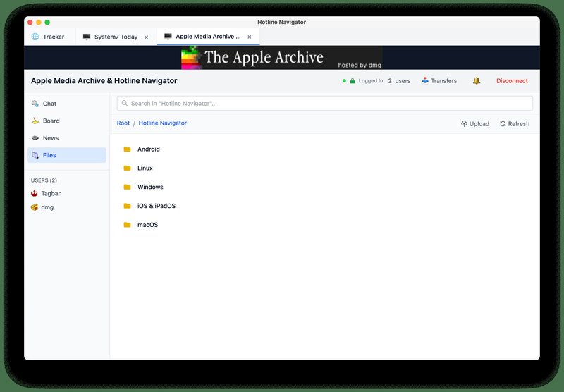Viewport: 564px width, 392px height.
Task: Click the Upload cloud icon
Action: coord(464,123)
